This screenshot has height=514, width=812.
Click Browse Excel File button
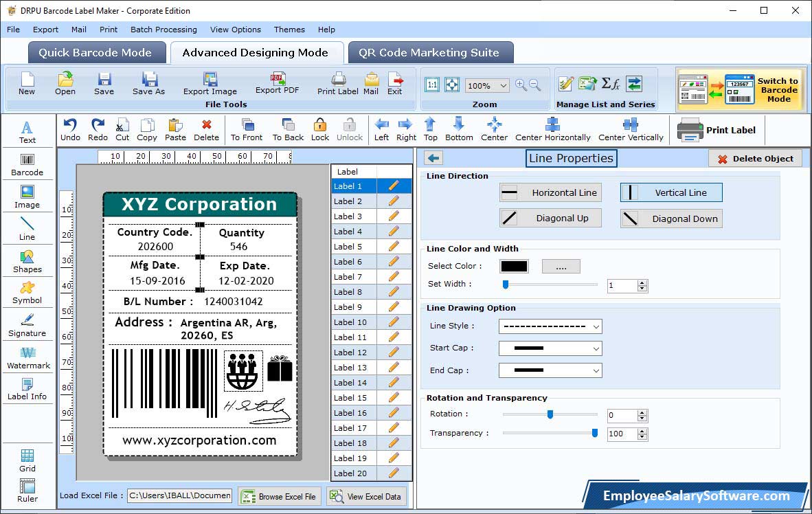280,496
